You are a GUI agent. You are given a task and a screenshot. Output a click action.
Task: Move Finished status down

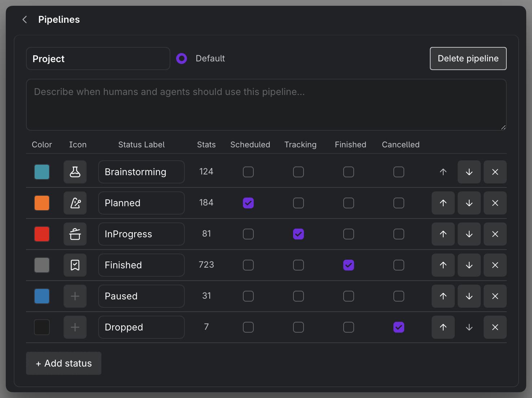(469, 265)
